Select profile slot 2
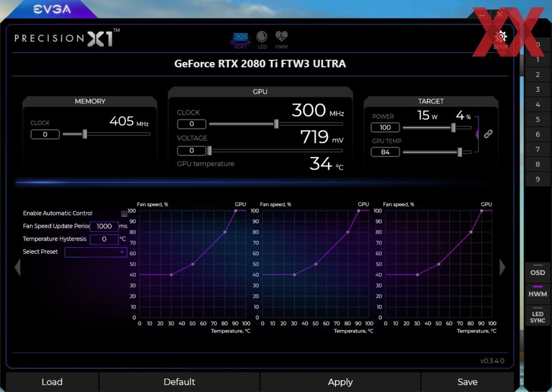This screenshot has width=552, height=392. click(538, 75)
